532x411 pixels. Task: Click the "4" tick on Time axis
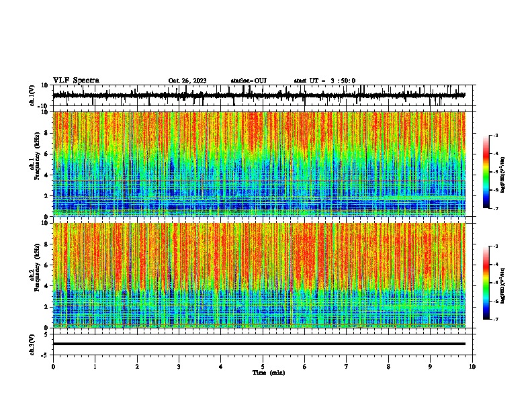tap(221, 367)
